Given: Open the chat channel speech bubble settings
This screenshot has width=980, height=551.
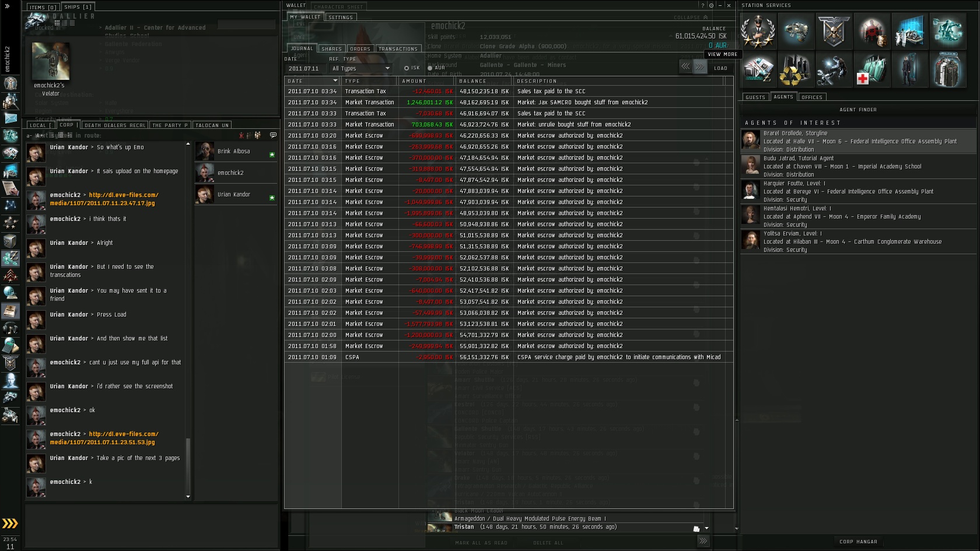Looking at the screenshot, I should tap(273, 135).
